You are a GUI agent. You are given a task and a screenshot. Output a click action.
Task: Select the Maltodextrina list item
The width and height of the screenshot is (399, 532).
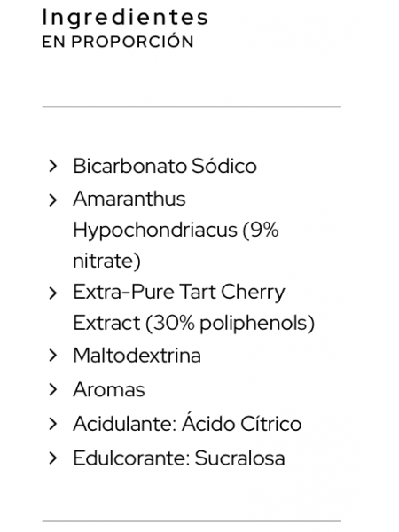[137, 356]
